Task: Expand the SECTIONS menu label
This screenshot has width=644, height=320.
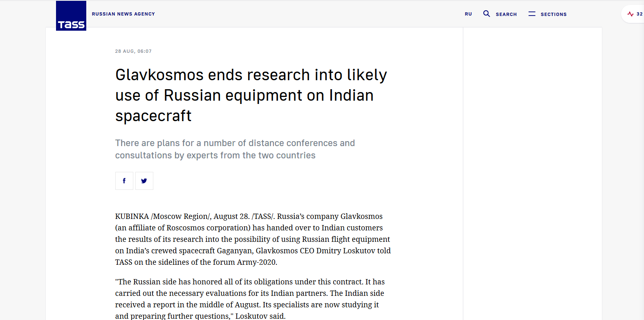Action: 553,14
